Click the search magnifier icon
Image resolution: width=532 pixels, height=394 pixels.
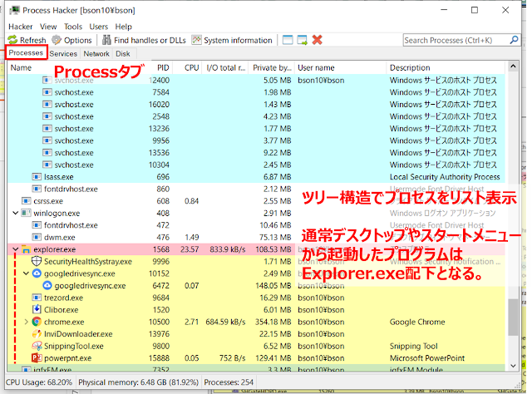click(x=514, y=40)
